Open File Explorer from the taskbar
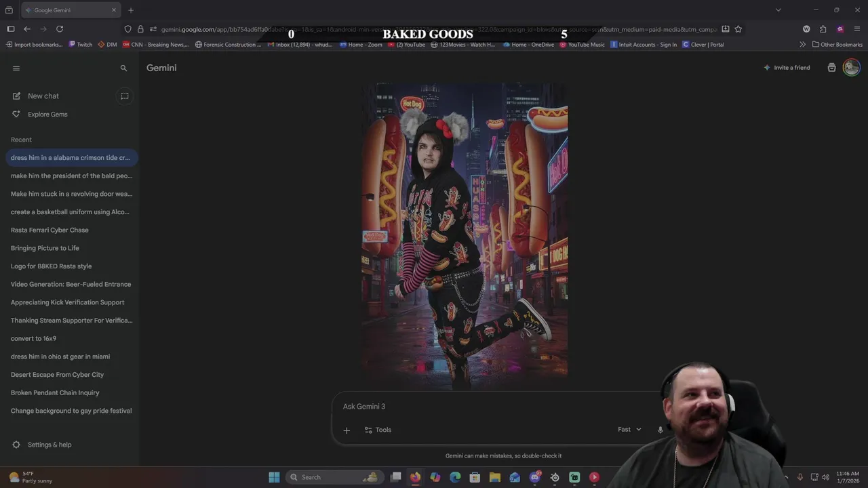868x488 pixels. [x=495, y=477]
